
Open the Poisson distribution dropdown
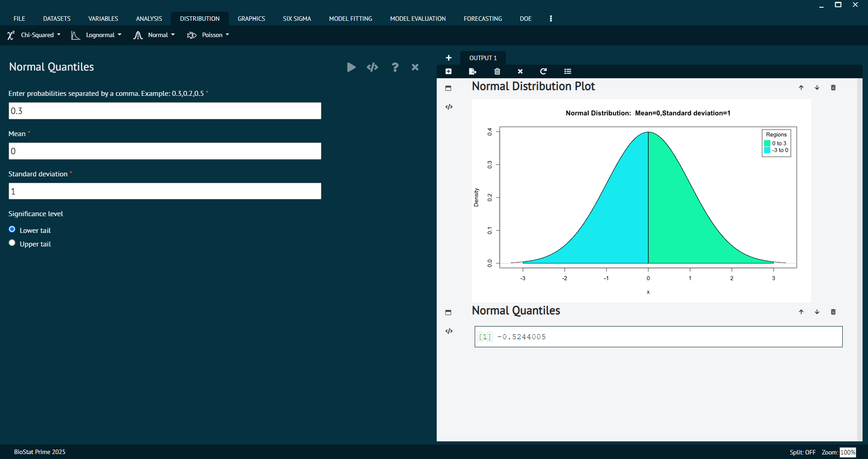coord(208,35)
